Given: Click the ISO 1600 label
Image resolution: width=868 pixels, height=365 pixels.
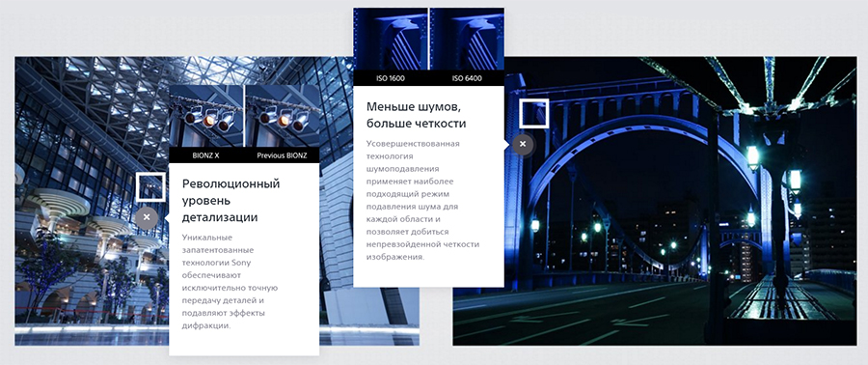Looking at the screenshot, I should pyautogui.click(x=390, y=78).
